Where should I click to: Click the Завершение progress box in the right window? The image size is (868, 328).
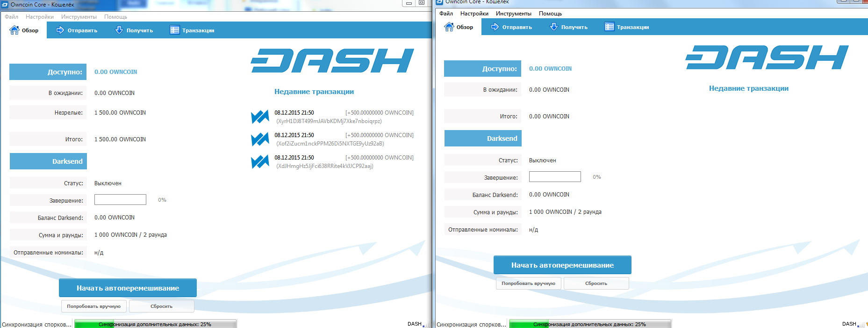point(555,176)
